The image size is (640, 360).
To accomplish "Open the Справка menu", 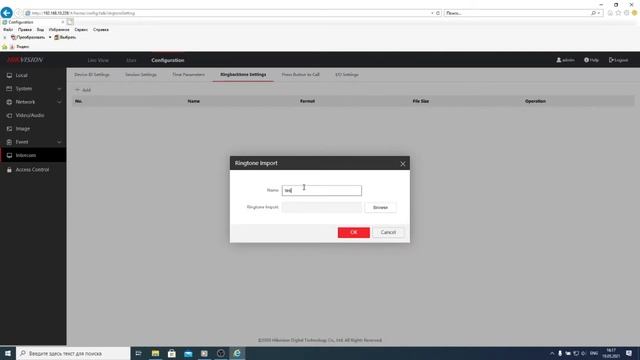I will (101, 30).
